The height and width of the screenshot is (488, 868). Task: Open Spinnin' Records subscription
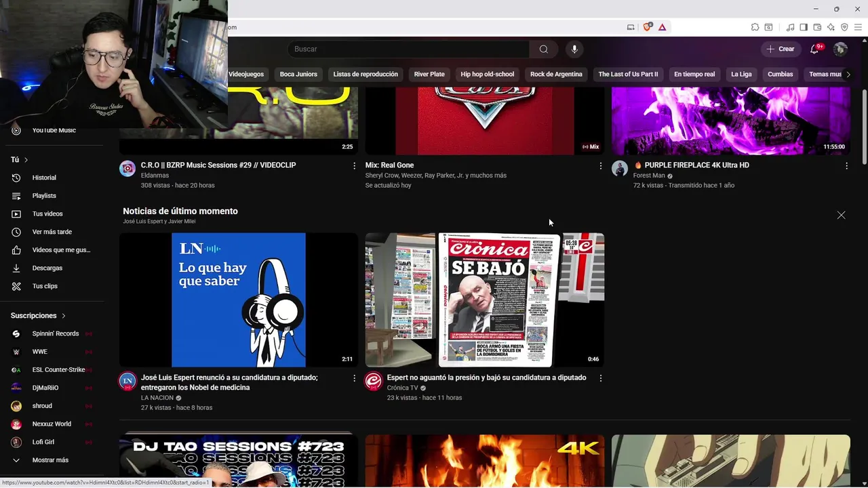(x=52, y=333)
